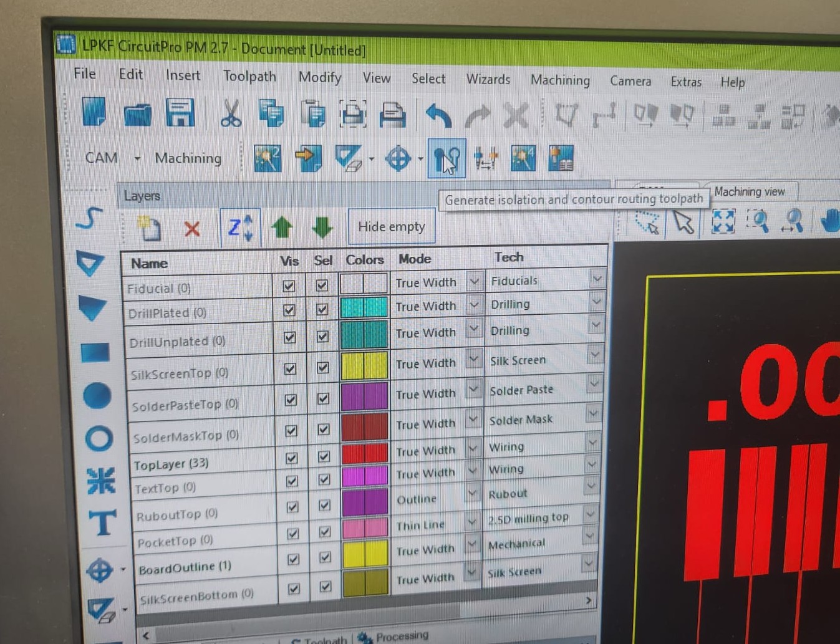Screen dimensions: 840x644
Task: Toggle the Vis checkbox for the Fiducial layer
Action: (289, 286)
